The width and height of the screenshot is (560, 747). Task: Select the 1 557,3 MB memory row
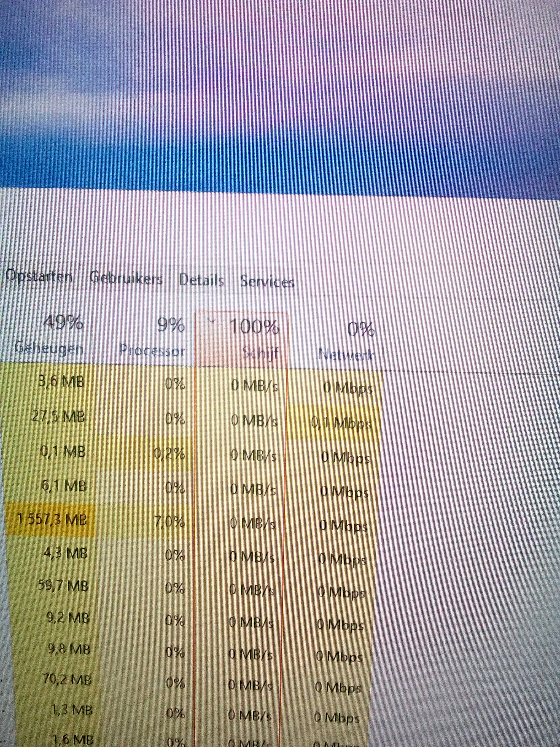[x=52, y=520]
